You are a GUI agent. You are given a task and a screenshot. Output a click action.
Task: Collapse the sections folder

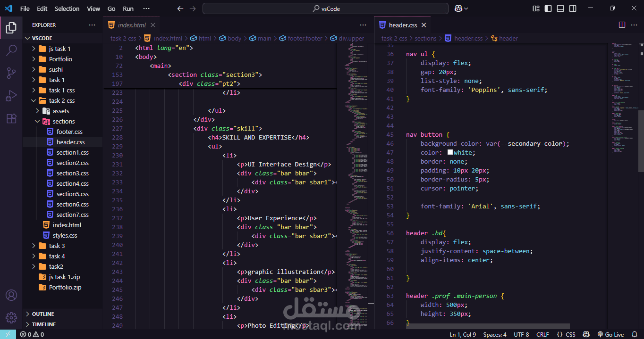click(38, 121)
